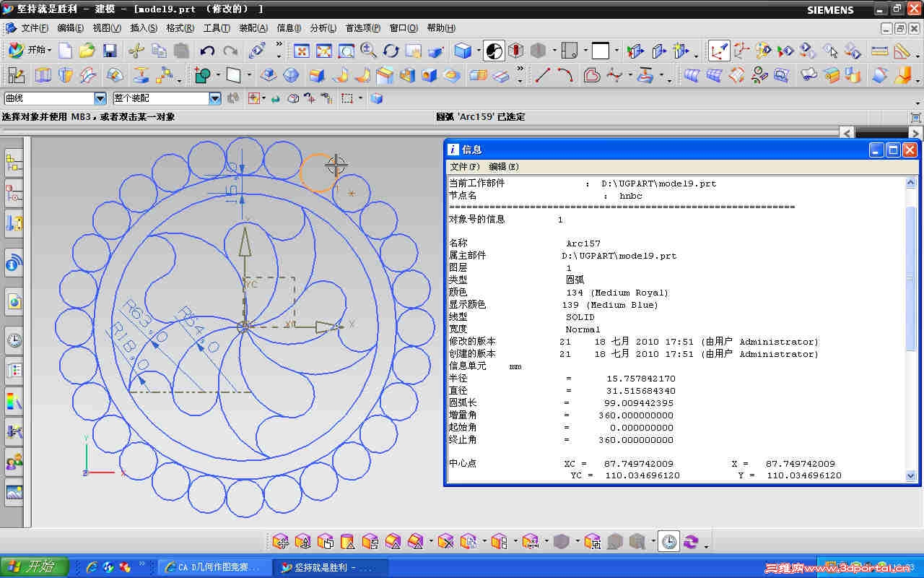This screenshot has height=578, width=924.
Task: Open the Constraint Navigator in the resource bar
Action: point(14,192)
